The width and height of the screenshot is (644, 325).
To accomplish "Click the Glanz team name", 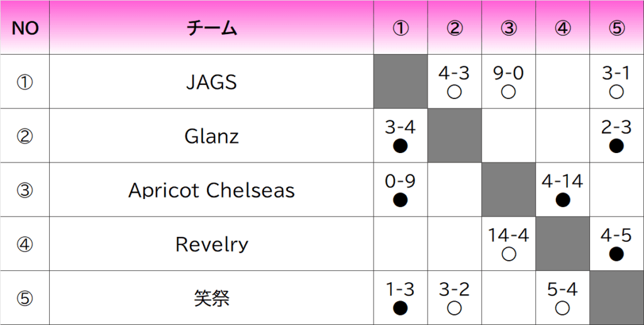I will [x=211, y=136].
